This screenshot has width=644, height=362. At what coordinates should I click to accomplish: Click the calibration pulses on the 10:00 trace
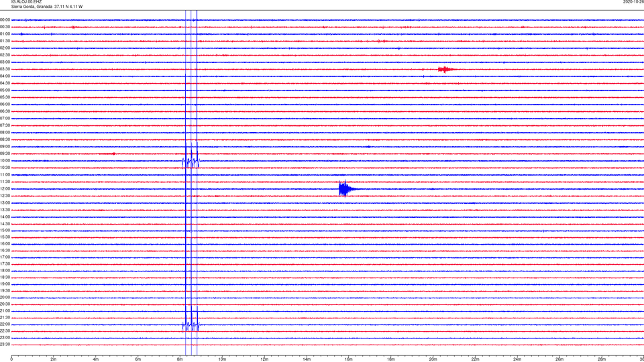pos(191,162)
